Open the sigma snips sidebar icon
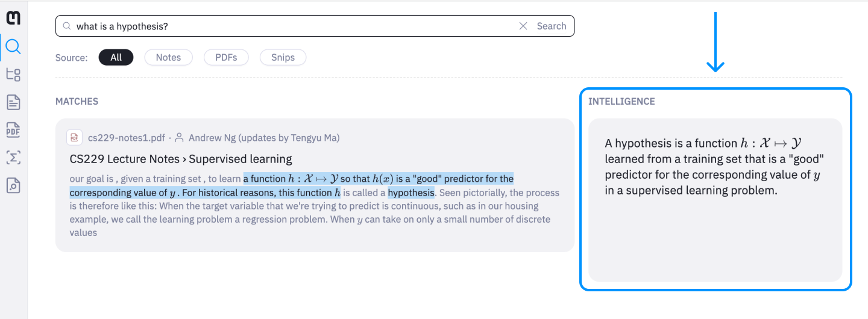Image resolution: width=868 pixels, height=319 pixels. [x=13, y=158]
